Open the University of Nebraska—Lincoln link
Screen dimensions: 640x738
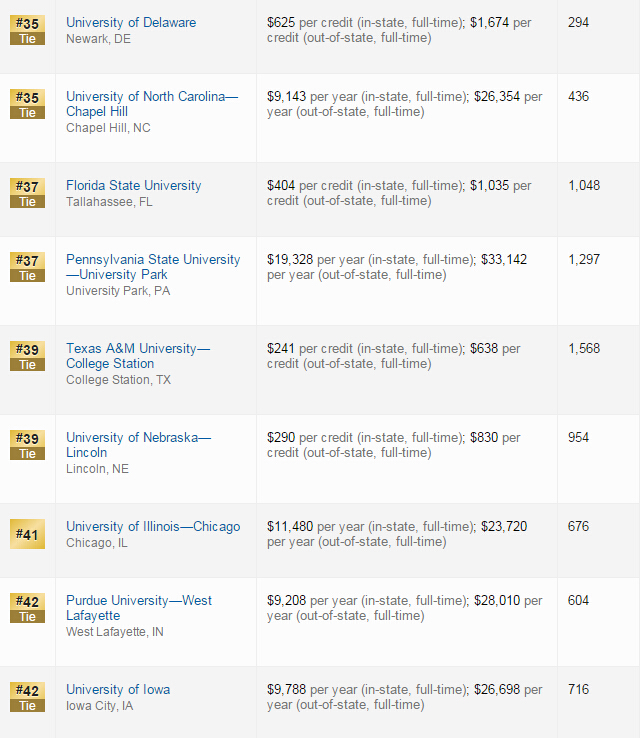click(138, 445)
